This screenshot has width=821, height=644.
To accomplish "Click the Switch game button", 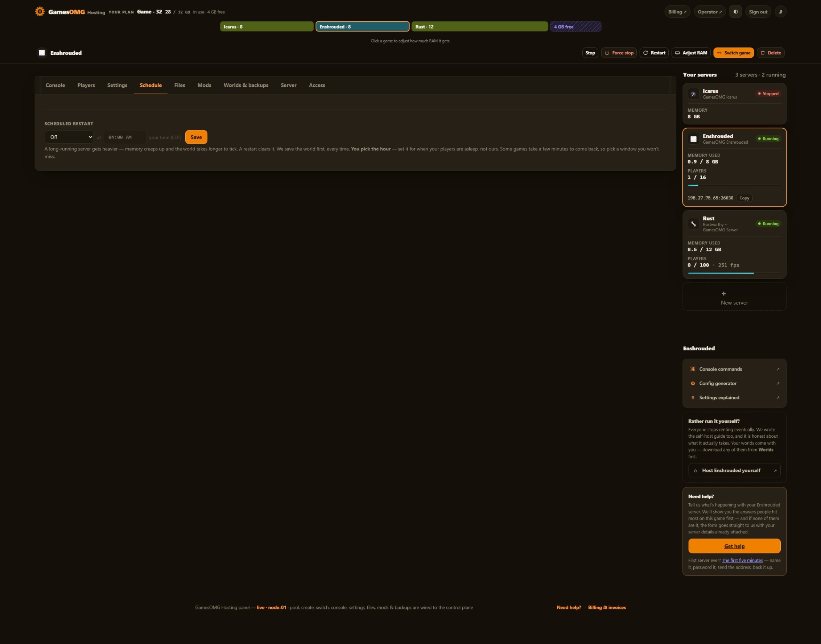I will click(734, 53).
